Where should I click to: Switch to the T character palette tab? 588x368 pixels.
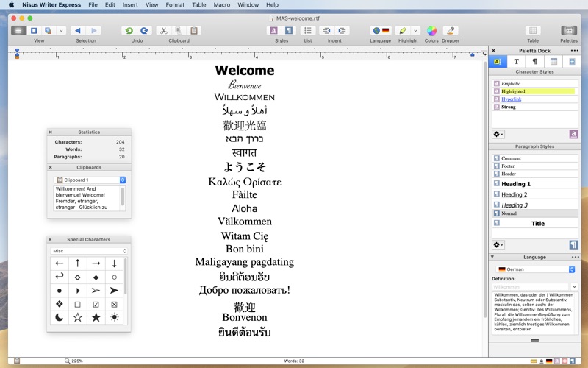(517, 62)
